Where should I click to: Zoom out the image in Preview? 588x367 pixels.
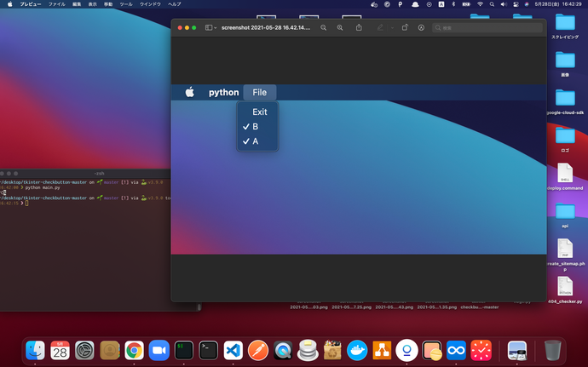coord(323,28)
